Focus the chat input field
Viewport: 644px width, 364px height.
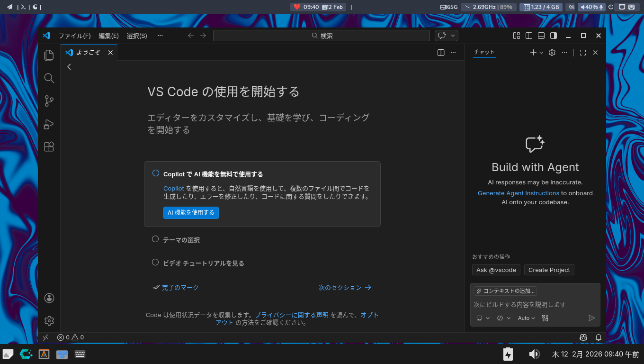pos(535,304)
